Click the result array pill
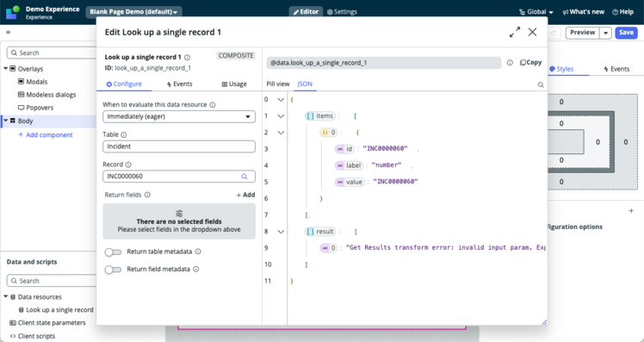 320,232
